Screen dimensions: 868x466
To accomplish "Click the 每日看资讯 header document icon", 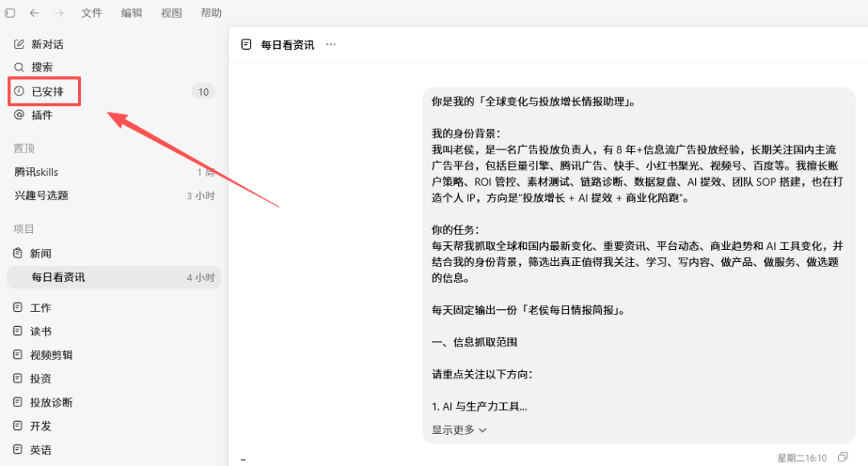I will (x=247, y=45).
